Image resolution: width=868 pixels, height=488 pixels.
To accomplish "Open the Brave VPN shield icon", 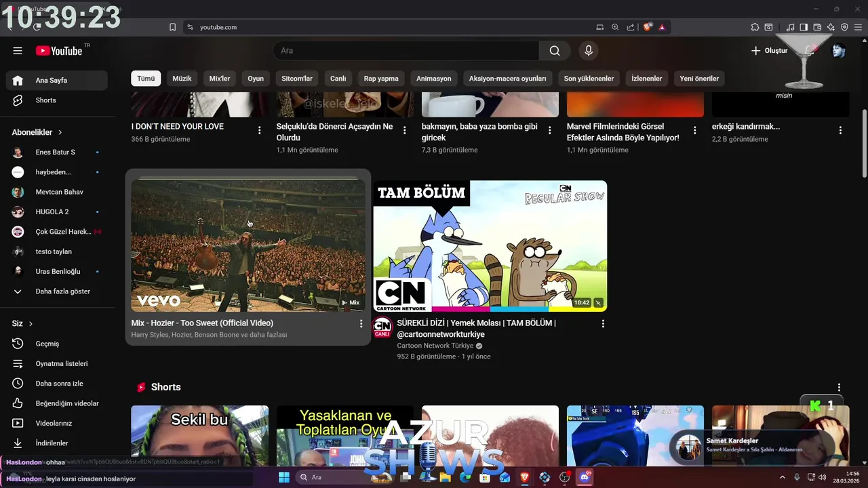I will click(844, 27).
